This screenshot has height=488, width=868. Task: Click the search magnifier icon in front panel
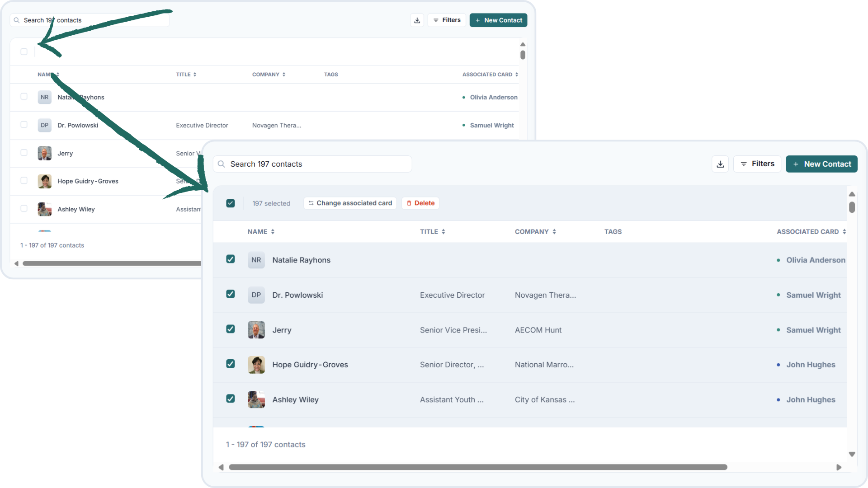[221, 164]
